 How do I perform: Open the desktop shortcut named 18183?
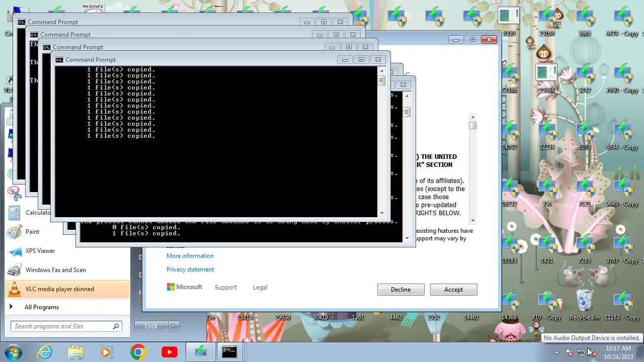tap(509, 248)
